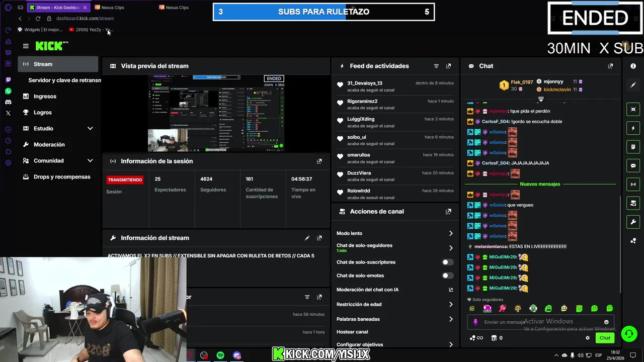Image resolution: width=644 pixels, height=362 pixels.
Task: Open Configurar objetivos settings
Action: (x=395, y=344)
